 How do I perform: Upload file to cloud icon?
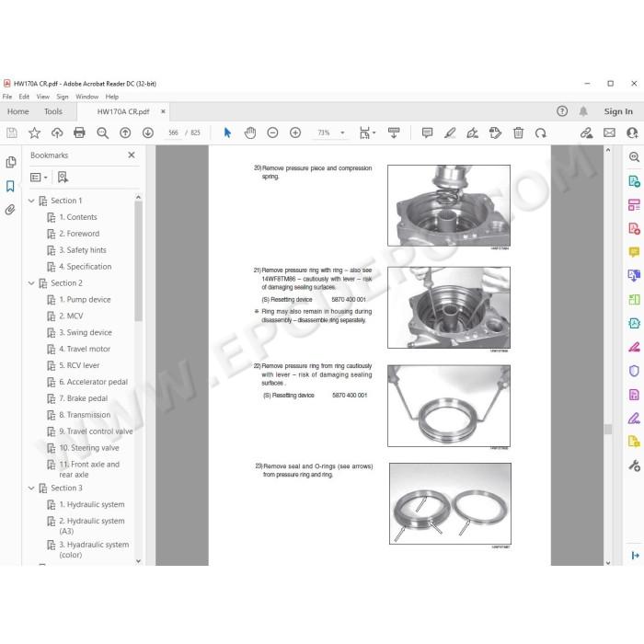(57, 132)
